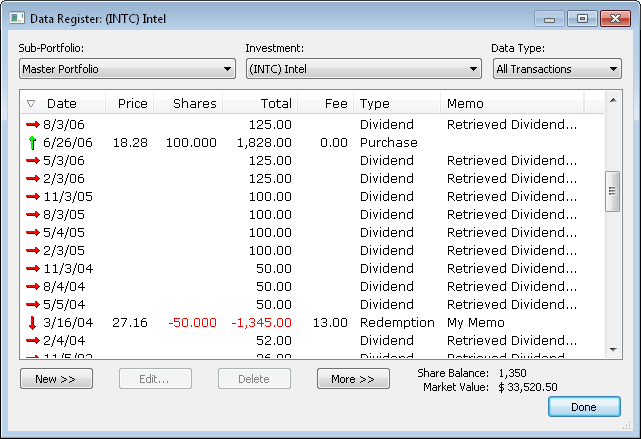
Task: Click the dividend arrow icon for 2/3/05
Action: (x=32, y=251)
